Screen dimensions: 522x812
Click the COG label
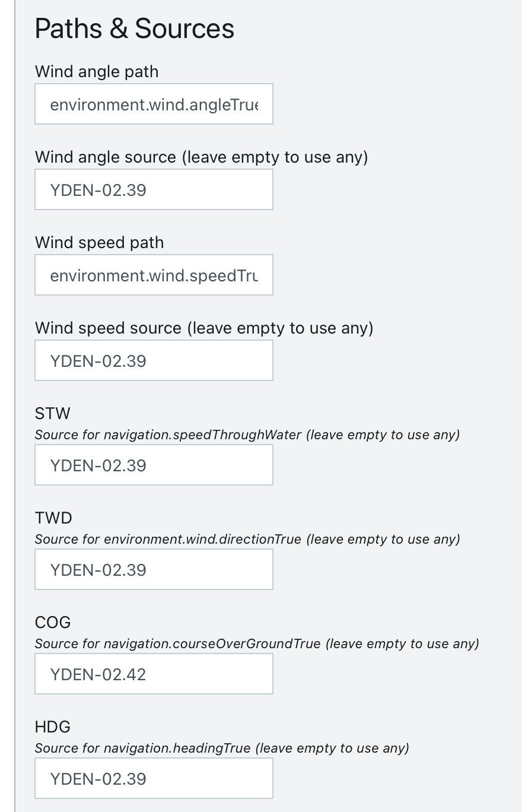pyautogui.click(x=53, y=623)
